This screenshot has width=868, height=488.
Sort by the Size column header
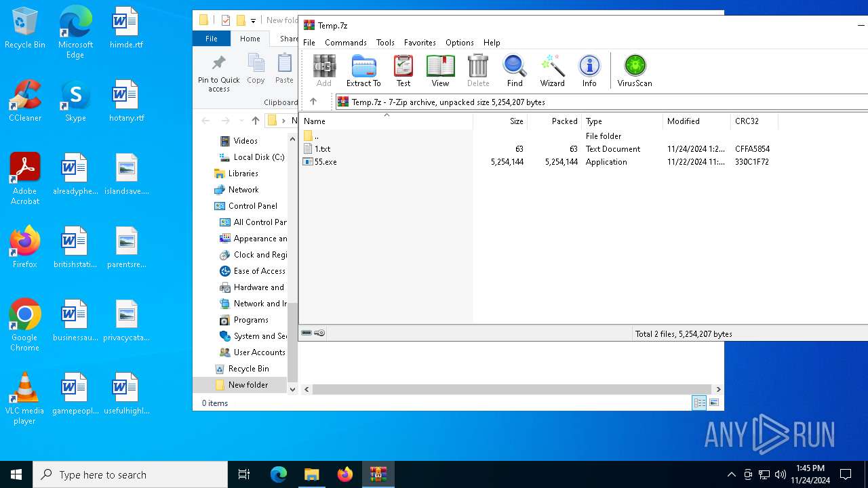(x=500, y=121)
